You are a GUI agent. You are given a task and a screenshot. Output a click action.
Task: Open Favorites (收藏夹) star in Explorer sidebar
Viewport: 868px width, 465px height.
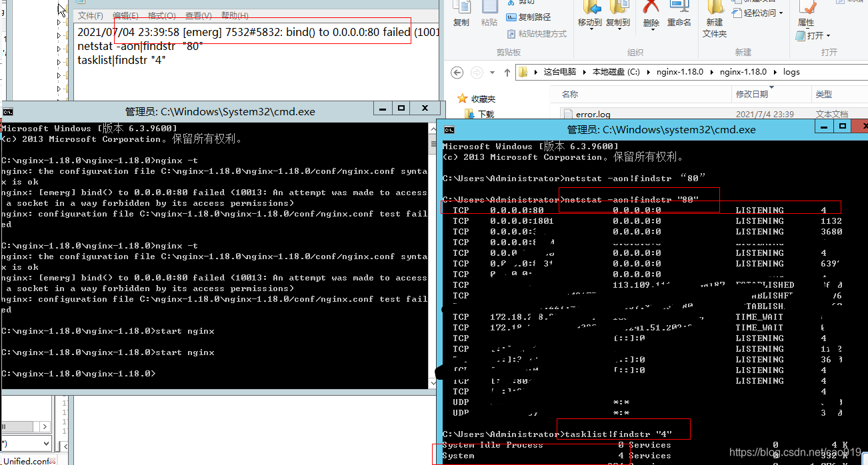click(462, 99)
